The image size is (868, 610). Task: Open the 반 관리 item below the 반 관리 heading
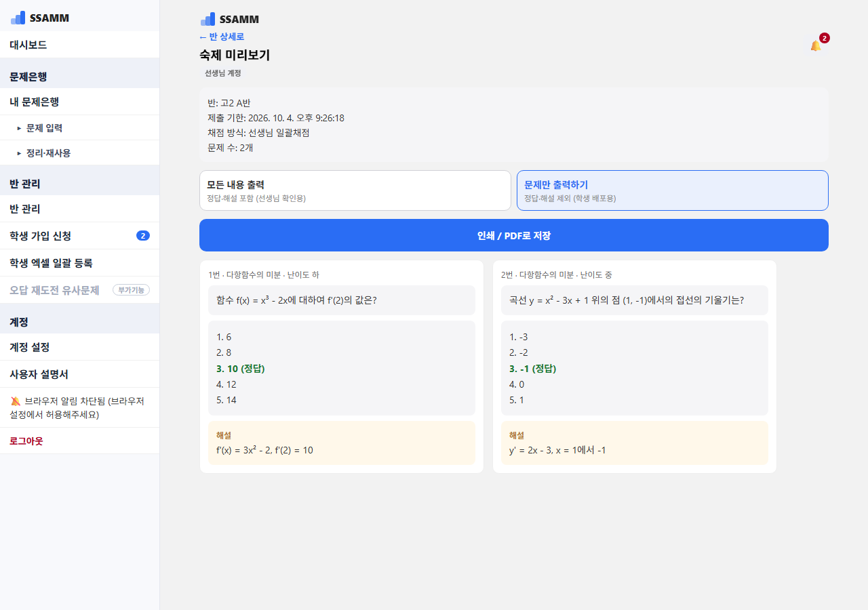tap(79, 209)
